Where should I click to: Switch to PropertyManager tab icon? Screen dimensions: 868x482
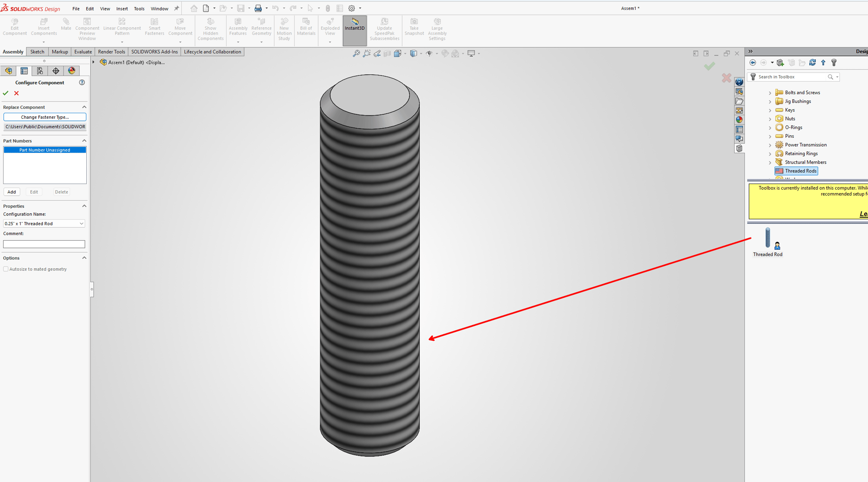coord(24,71)
